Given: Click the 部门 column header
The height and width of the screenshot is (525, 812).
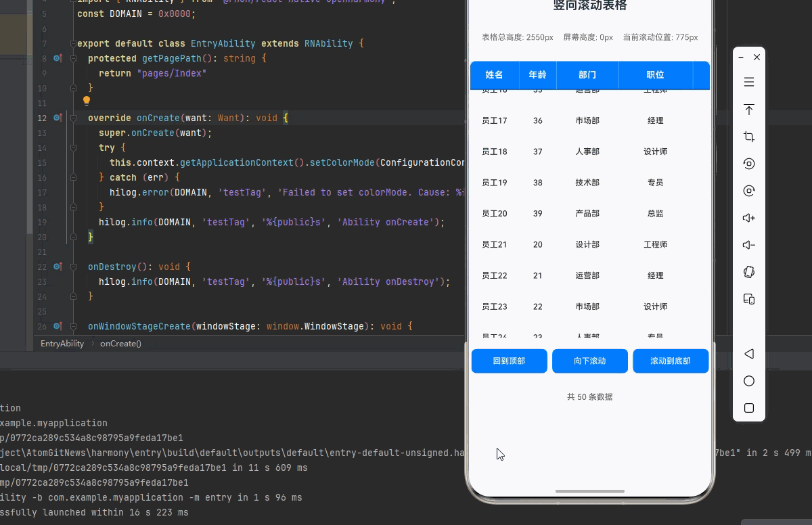Looking at the screenshot, I should click(587, 75).
